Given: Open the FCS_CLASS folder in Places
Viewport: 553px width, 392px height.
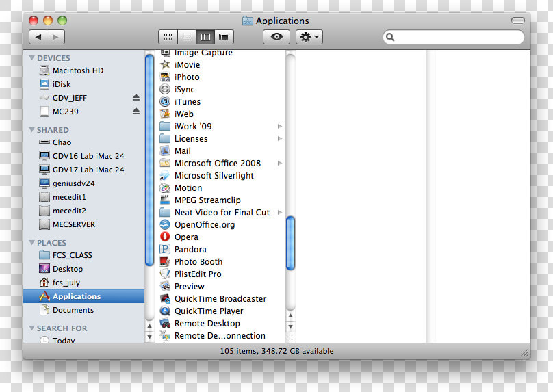Looking at the screenshot, I should point(84,255).
